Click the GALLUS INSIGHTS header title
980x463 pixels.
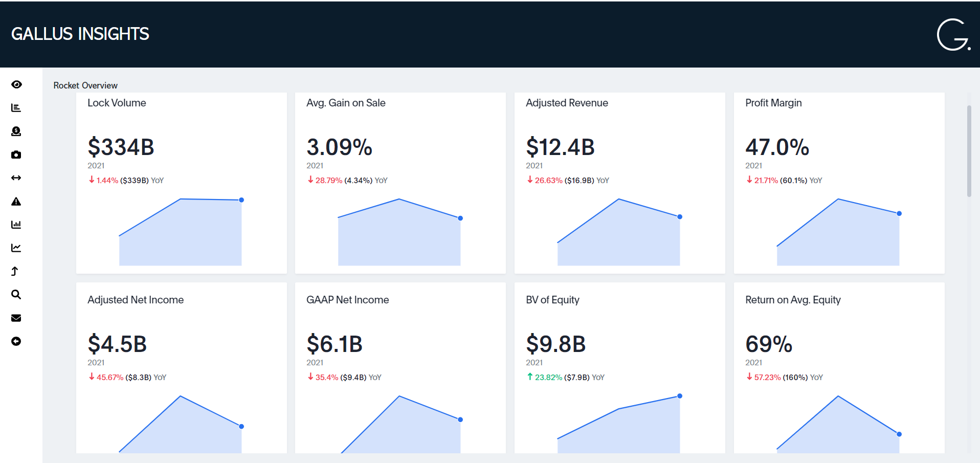tap(80, 34)
